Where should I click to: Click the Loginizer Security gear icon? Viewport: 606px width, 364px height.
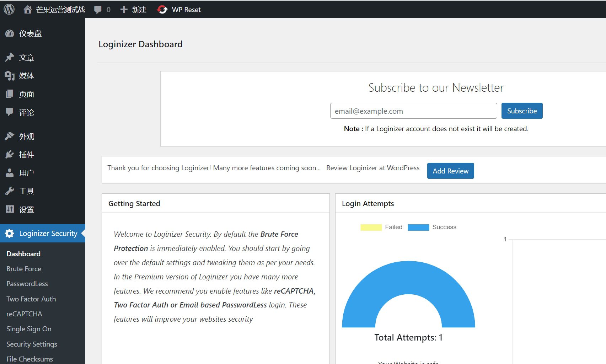pos(10,234)
